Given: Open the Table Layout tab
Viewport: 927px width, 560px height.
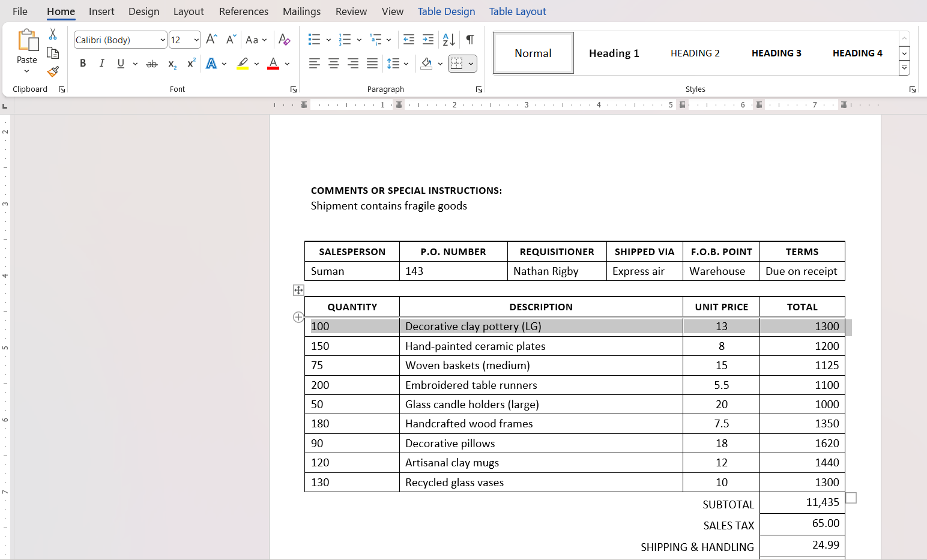Looking at the screenshot, I should (518, 11).
